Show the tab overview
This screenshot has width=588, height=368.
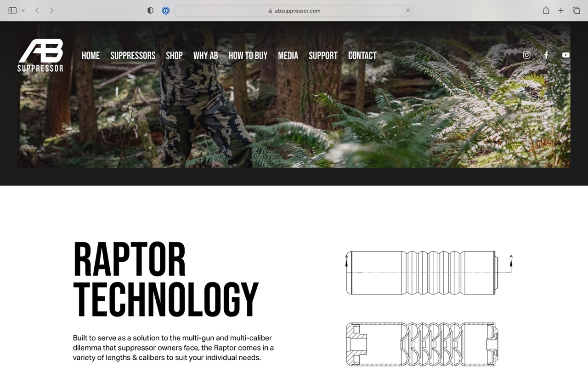(576, 10)
